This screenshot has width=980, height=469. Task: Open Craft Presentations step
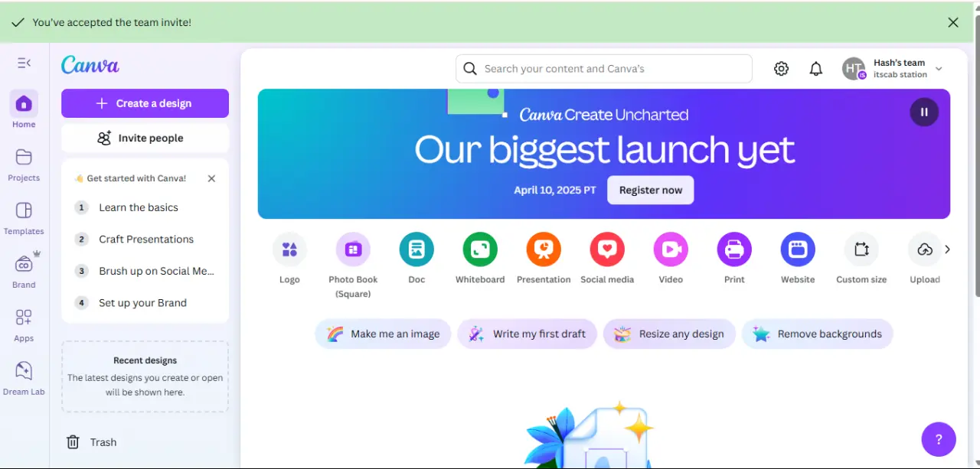(x=145, y=239)
